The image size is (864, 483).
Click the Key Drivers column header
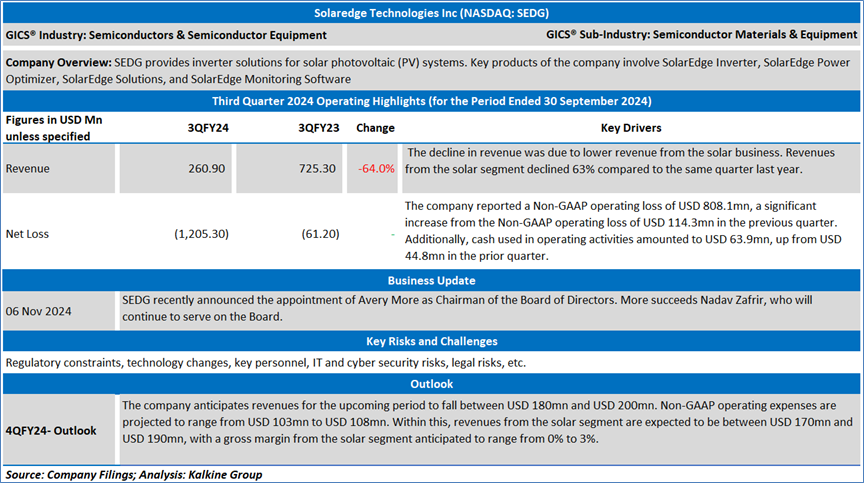(631, 128)
